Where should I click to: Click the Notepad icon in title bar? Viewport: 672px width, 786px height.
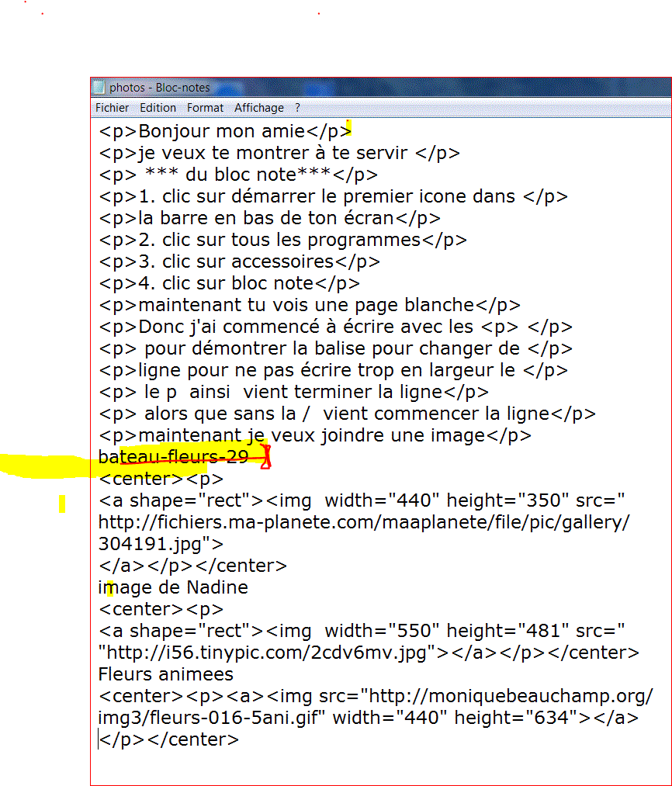coord(99,88)
